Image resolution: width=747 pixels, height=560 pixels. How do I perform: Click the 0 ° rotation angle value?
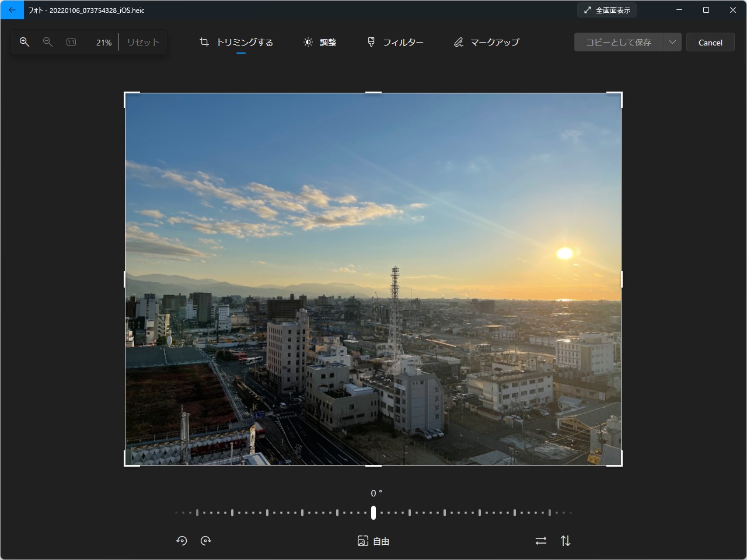(x=376, y=494)
